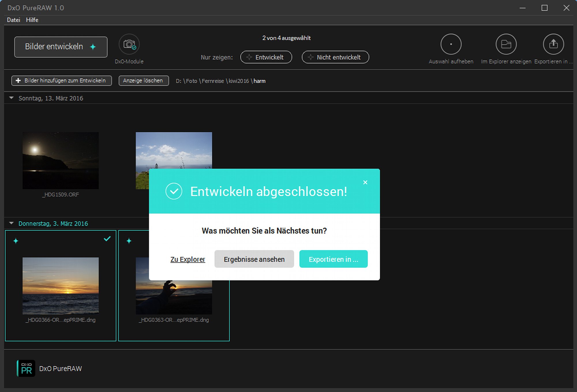
Task: Toggle the Entwickelt filter
Action: click(266, 57)
